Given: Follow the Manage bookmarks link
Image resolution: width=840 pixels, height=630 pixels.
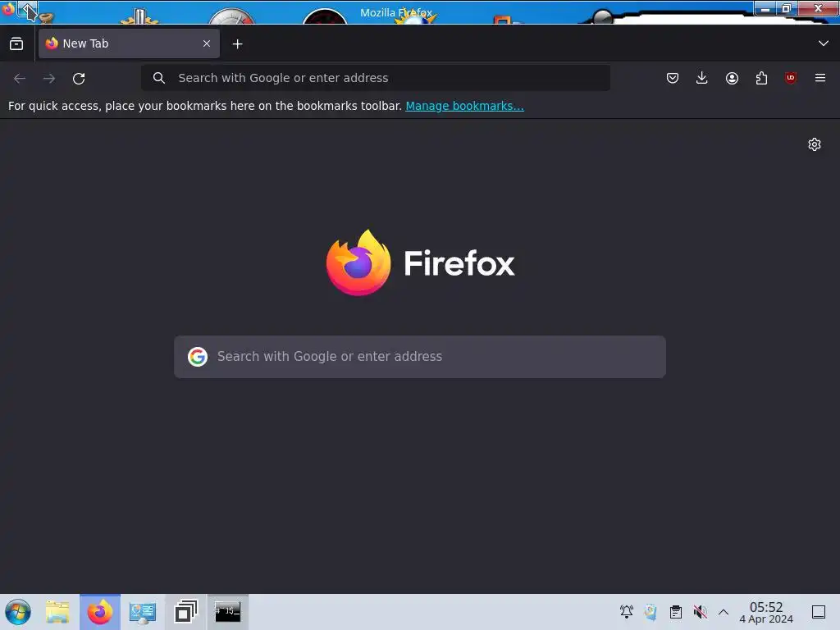Looking at the screenshot, I should (464, 106).
